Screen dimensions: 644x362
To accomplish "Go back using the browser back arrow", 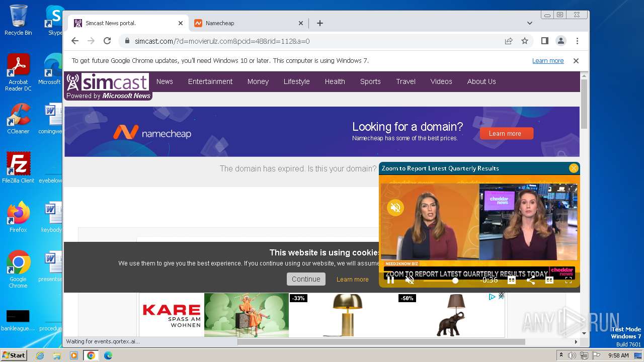I will coord(75,41).
